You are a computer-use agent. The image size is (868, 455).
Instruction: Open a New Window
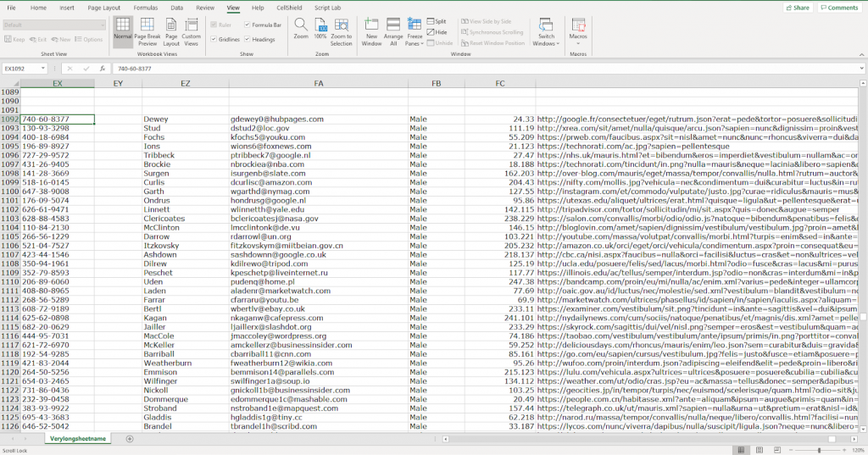pyautogui.click(x=371, y=31)
